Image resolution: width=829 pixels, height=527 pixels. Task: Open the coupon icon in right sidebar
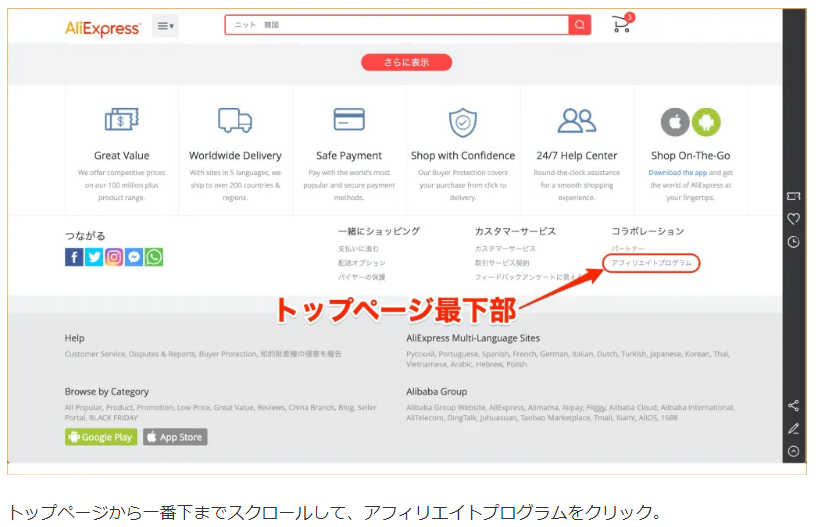tap(794, 197)
